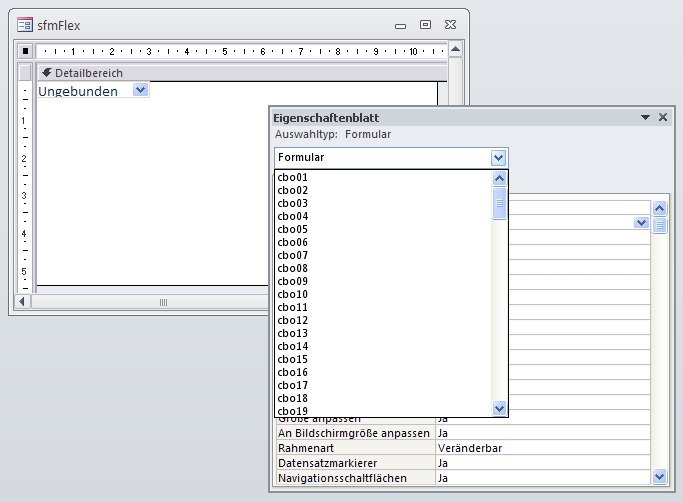Screen dimensions: 683x502
Task: Select cbo10 from the object list
Action: [293, 294]
